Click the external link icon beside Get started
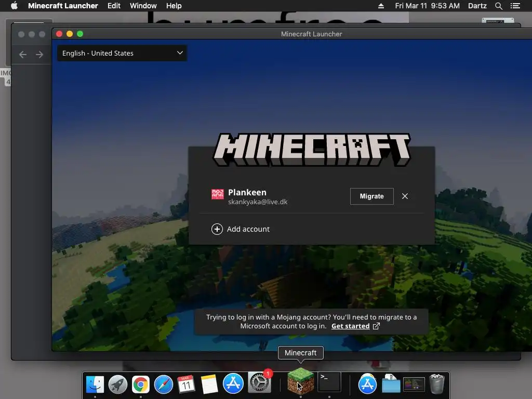Image resolution: width=532 pixels, height=399 pixels. pos(376,326)
